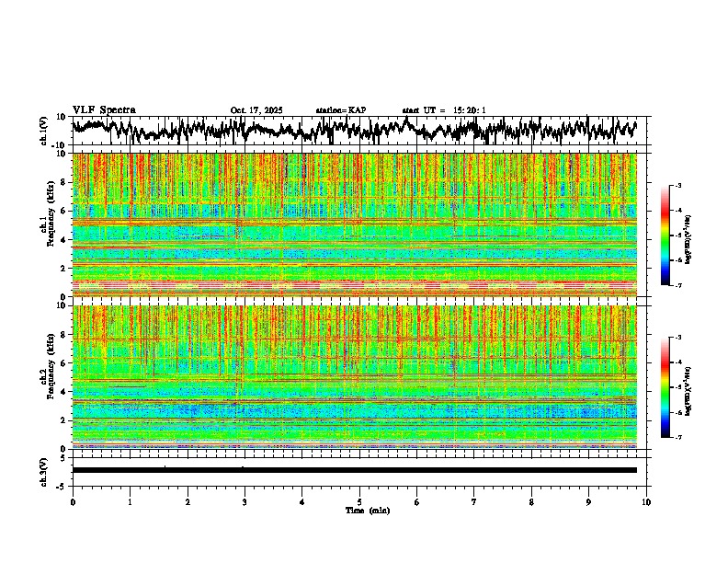Click time axis tick label "0"
728x563 pixels.
coord(73,502)
